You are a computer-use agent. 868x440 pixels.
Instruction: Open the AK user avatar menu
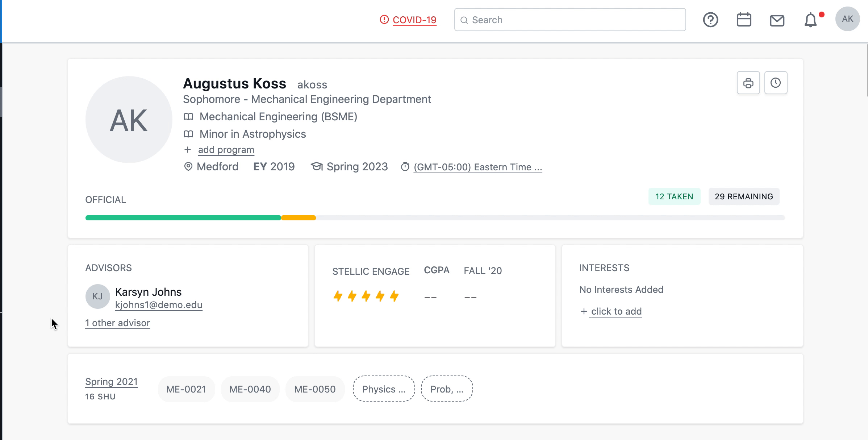click(847, 19)
